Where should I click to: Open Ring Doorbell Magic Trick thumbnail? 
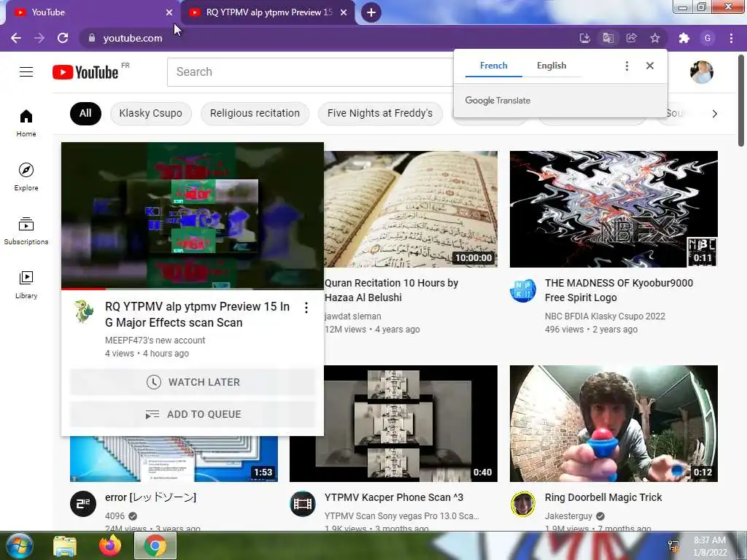coord(614,424)
